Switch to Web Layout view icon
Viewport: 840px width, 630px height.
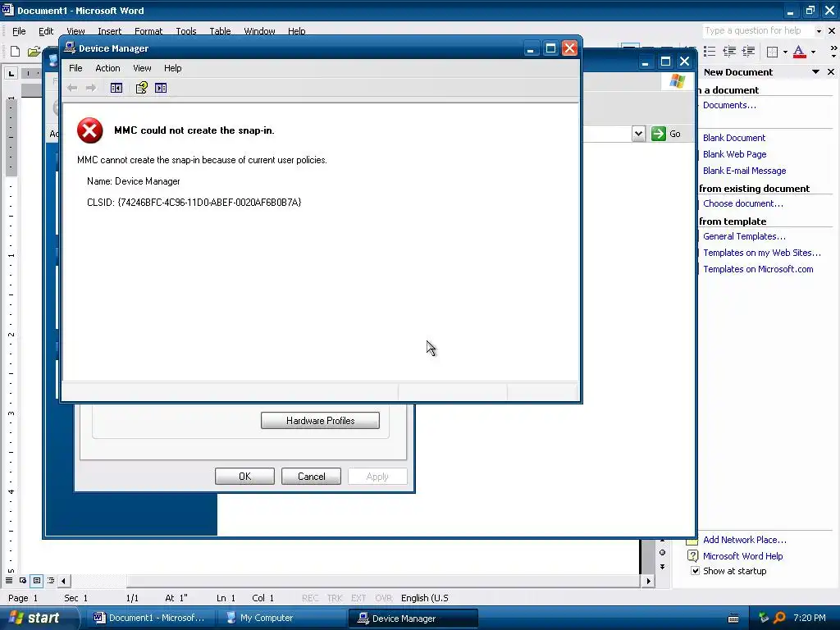pyautogui.click(x=23, y=580)
